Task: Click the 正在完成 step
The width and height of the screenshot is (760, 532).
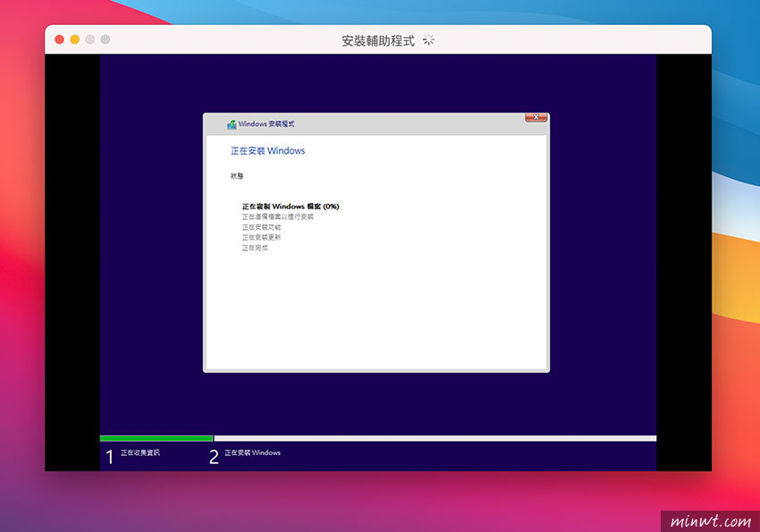Action: tap(255, 248)
